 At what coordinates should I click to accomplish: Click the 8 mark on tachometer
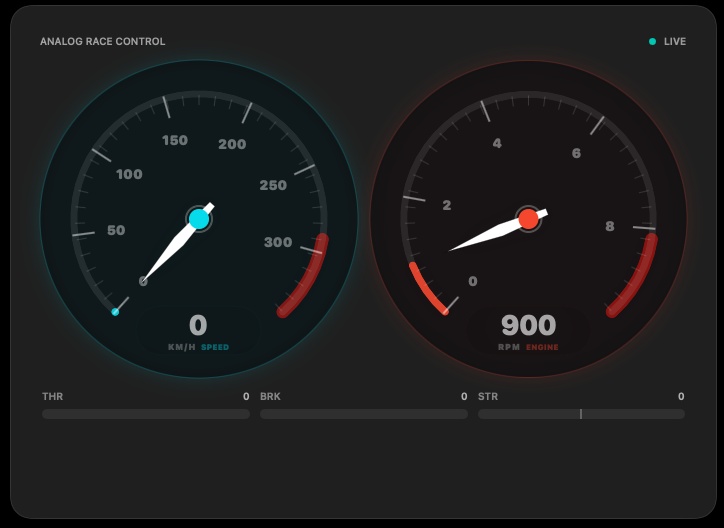pos(610,226)
